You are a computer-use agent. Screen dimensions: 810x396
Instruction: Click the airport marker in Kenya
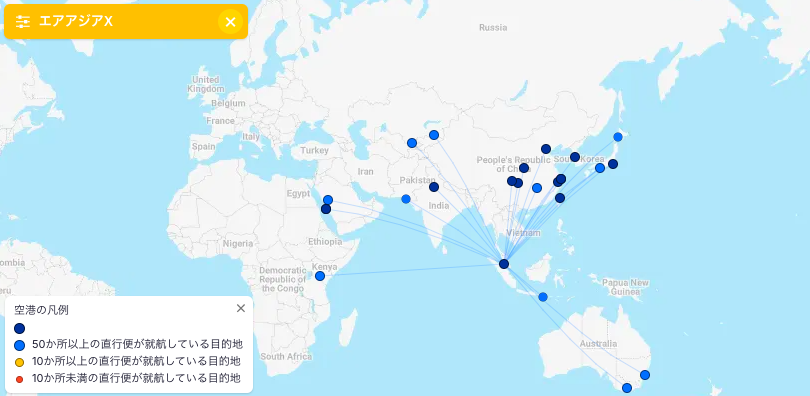tap(320, 276)
